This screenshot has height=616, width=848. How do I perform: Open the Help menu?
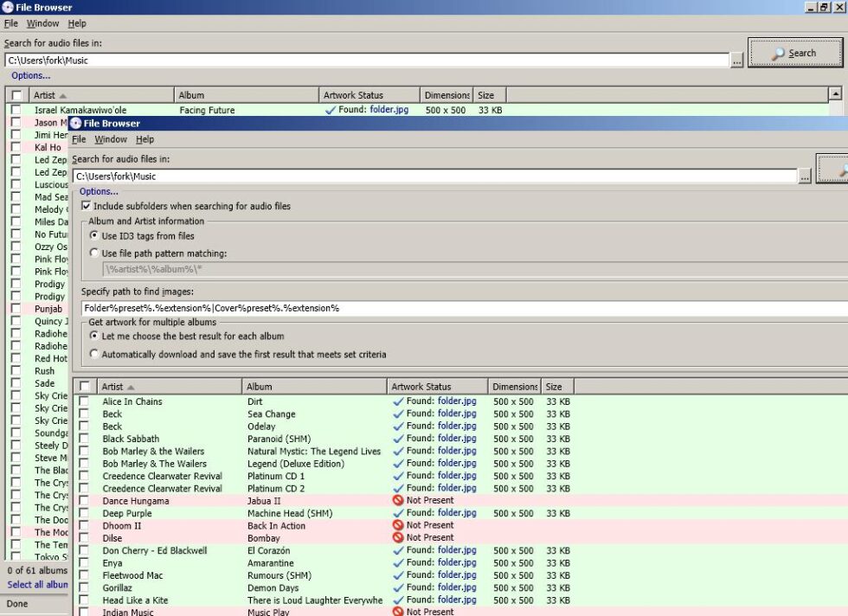point(145,138)
